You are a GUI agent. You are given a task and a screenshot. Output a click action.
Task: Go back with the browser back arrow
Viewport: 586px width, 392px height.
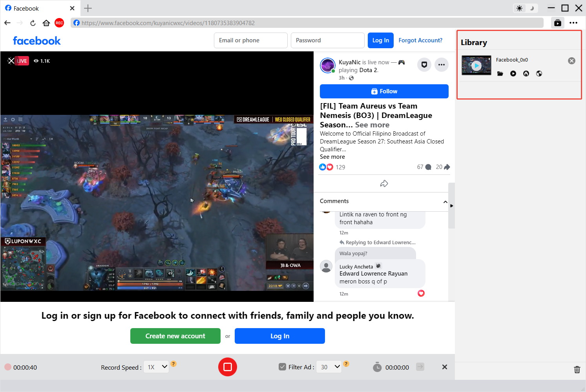[7, 23]
